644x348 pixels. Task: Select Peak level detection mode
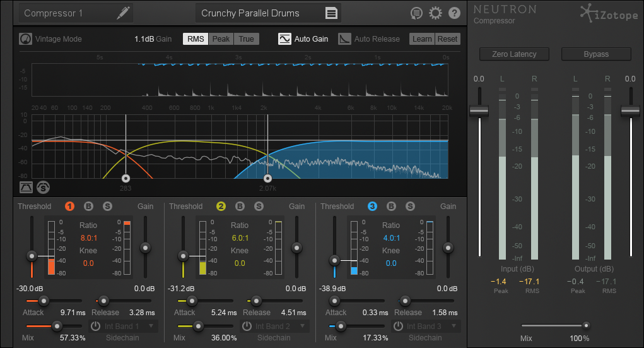[221, 39]
